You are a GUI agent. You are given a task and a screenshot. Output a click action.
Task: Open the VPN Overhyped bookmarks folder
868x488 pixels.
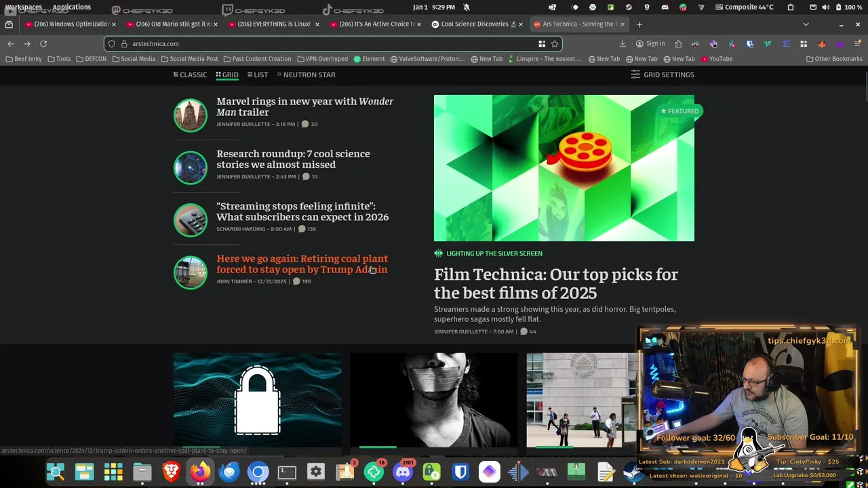click(322, 59)
